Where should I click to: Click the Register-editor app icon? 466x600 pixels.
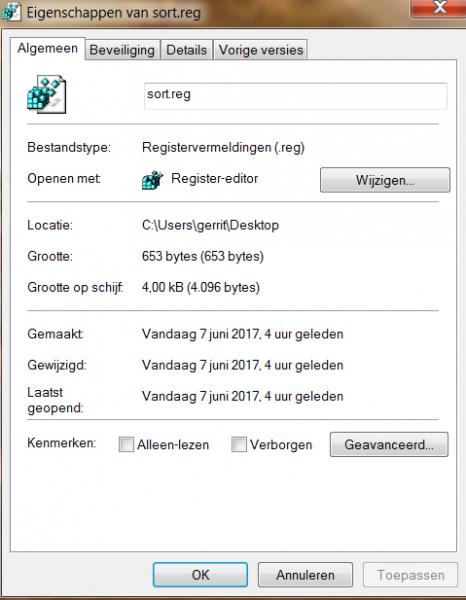tap(152, 180)
